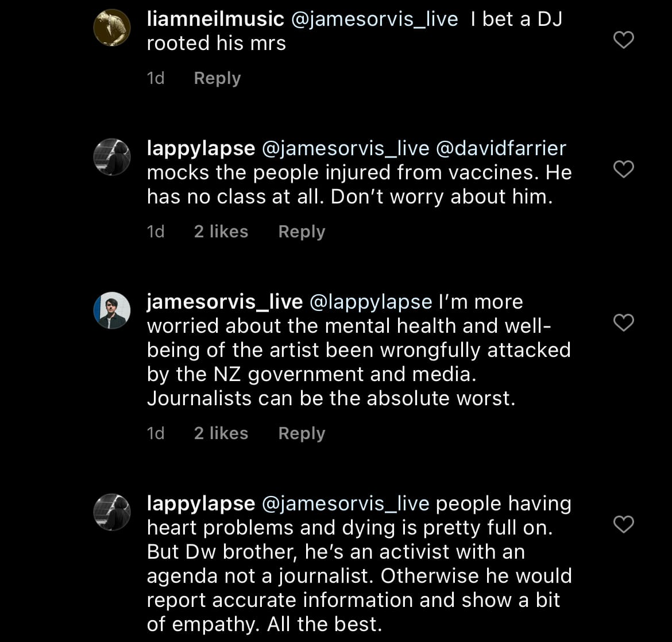Reply to lappylapse's vaccine comment
Viewport: 672px width, 642px height.
pyautogui.click(x=301, y=231)
